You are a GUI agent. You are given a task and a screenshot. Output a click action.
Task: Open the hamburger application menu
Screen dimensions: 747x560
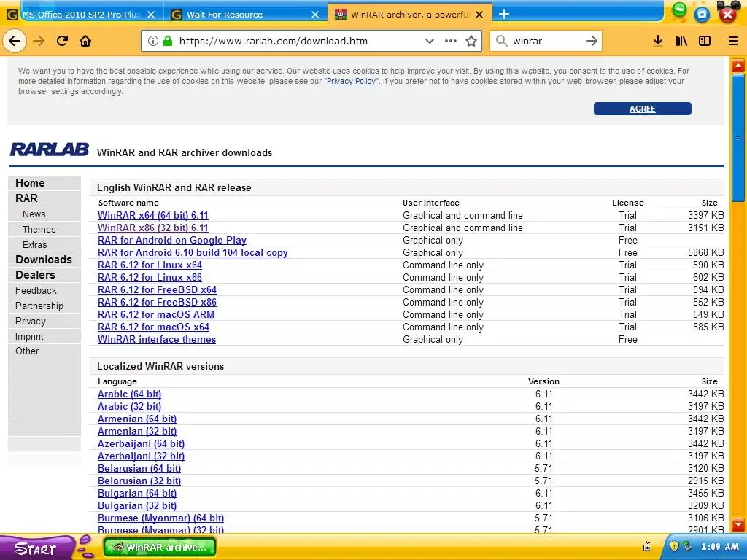[733, 41]
